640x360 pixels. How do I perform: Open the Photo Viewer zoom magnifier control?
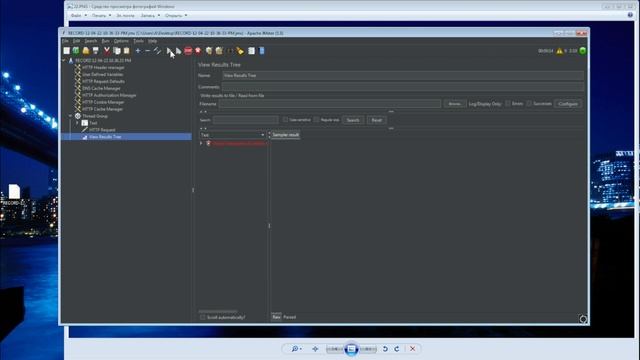tap(296, 349)
